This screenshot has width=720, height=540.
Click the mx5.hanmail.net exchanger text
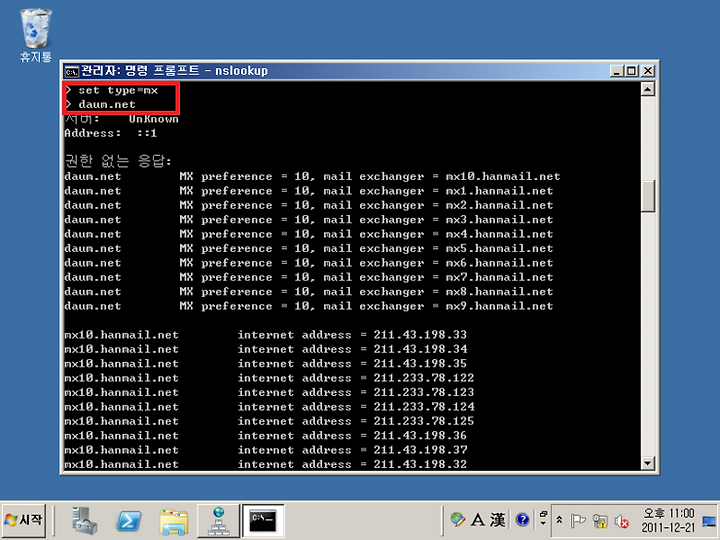[499, 248]
